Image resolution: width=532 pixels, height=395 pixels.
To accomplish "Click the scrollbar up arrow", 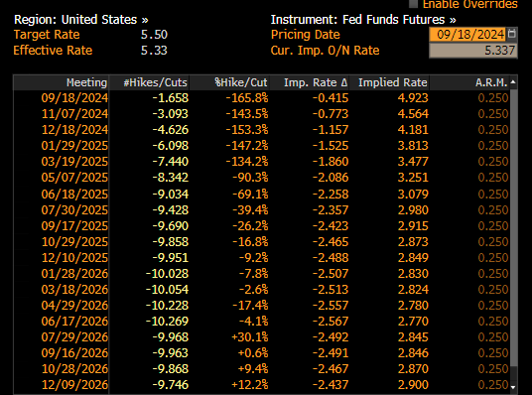I will pyautogui.click(x=513, y=82).
